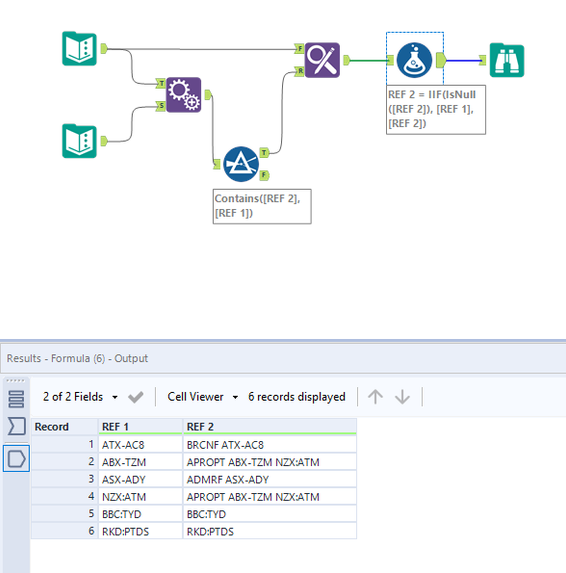This screenshot has width=566, height=573.
Task: Click the Filter tool's T output anchor
Action: (x=264, y=153)
